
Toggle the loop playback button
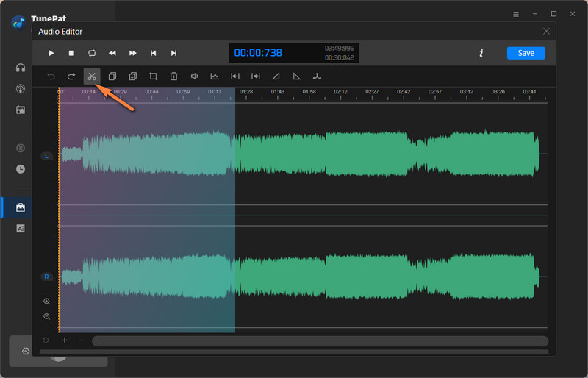pos(92,53)
